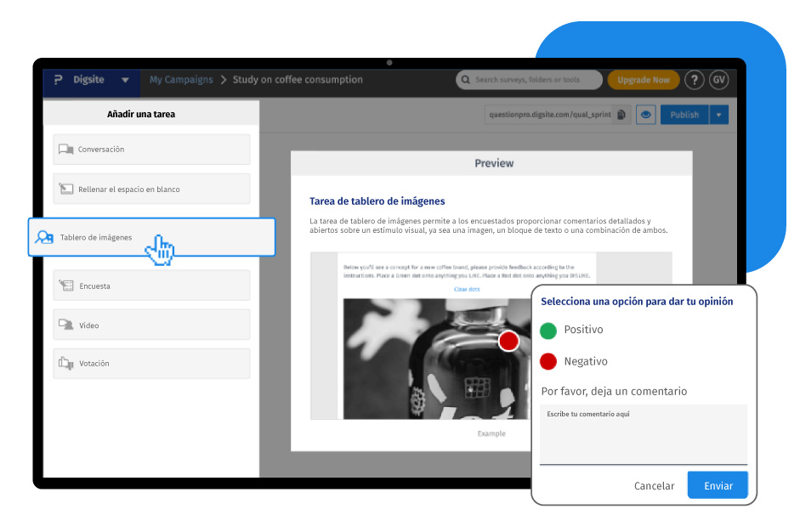Select Rellenar el espacio en blanco task
800x532 pixels.
click(x=151, y=190)
